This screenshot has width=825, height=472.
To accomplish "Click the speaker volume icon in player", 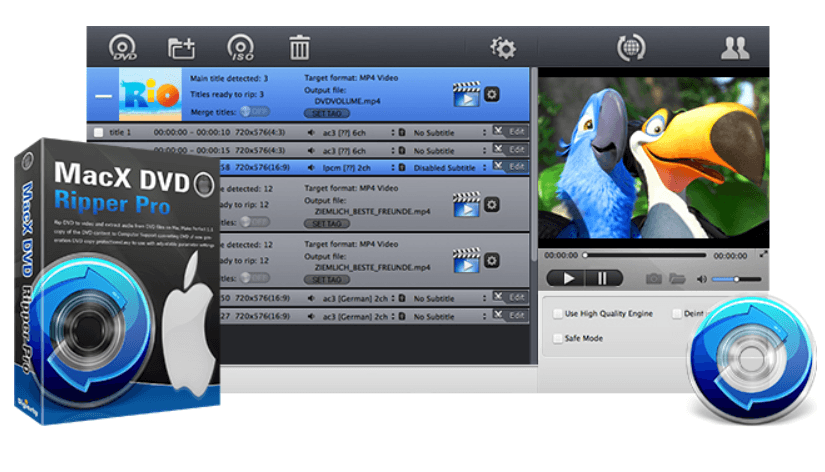I will (701, 279).
